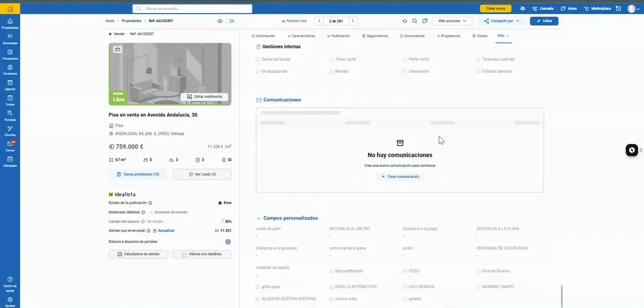Click the refresh icon in the toolbar

[x=405, y=21]
